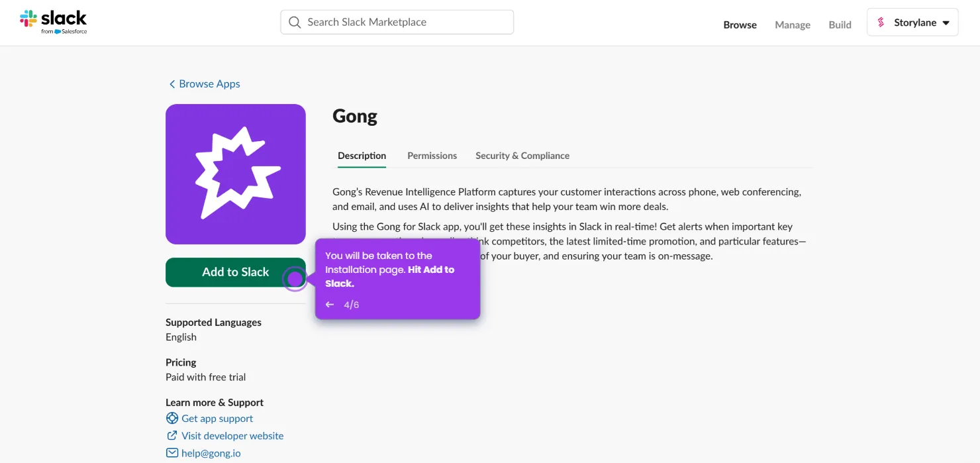Open the Get app support link

coord(217,419)
